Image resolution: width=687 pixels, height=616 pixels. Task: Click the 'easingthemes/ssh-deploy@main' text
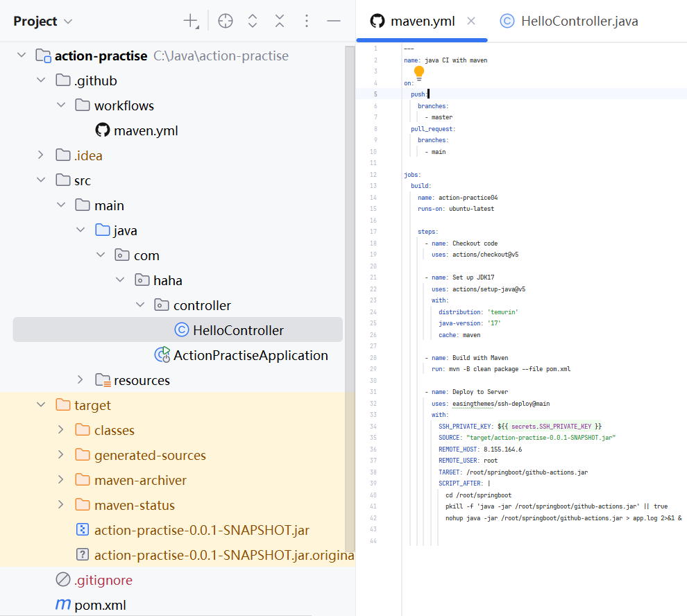[x=501, y=404]
